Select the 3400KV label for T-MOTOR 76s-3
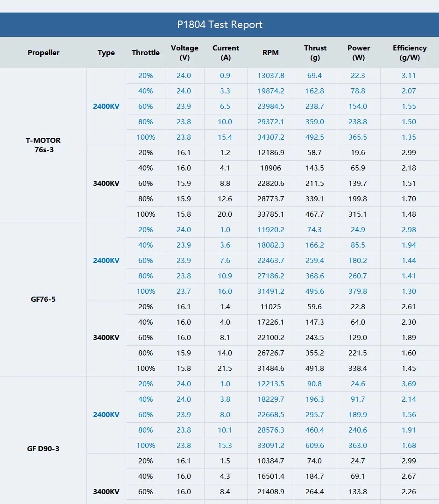This screenshot has width=439, height=504. pos(106,184)
